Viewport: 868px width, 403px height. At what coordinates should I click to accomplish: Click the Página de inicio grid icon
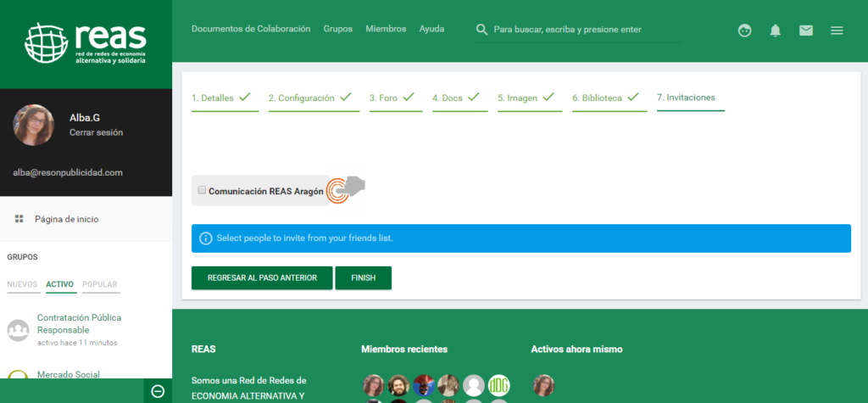(x=19, y=219)
